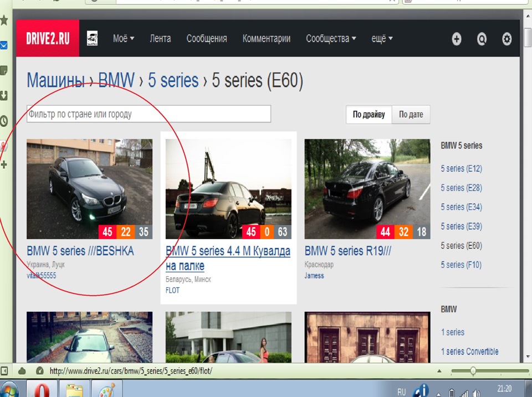Screen dimensions: 532x397
Task: Open the ///BESHKA car thumbnail
Action: pos(90,189)
